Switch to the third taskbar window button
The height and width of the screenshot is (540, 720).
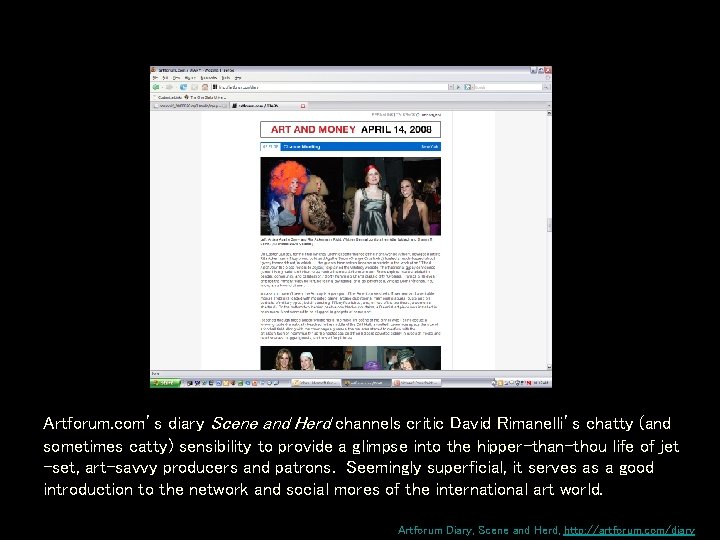pyautogui.click(x=416, y=382)
